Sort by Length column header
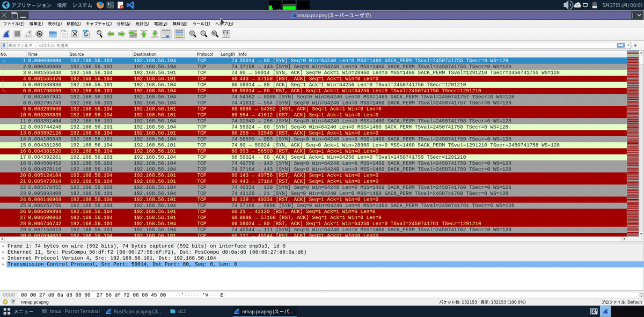Viewport: 644px width, 317px height. pyautogui.click(x=229, y=54)
